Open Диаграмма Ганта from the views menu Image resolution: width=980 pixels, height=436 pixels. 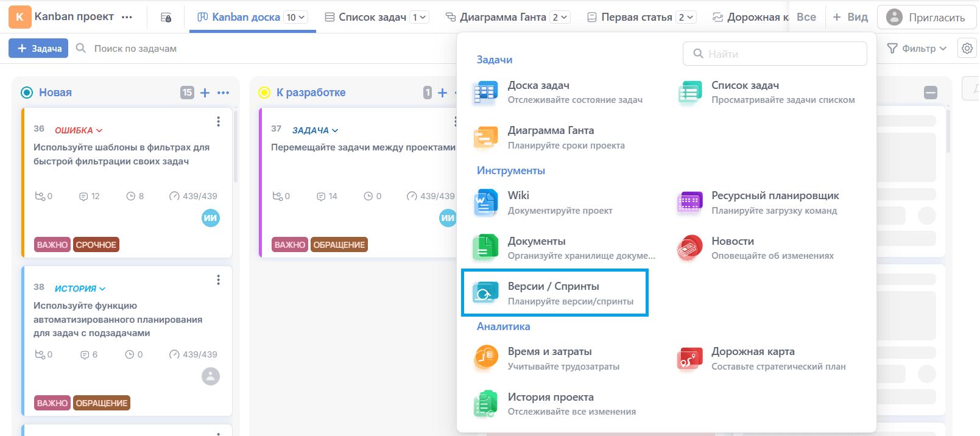click(551, 137)
